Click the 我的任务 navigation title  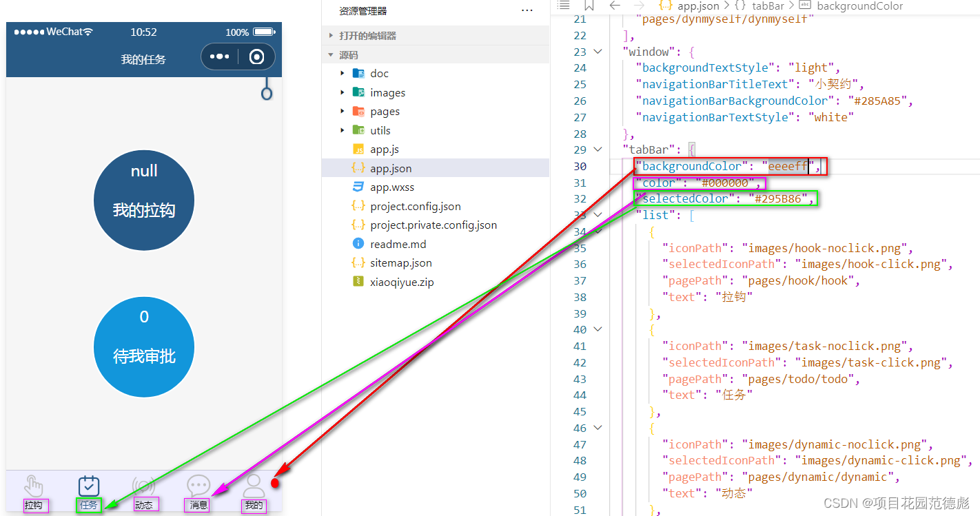pos(143,59)
